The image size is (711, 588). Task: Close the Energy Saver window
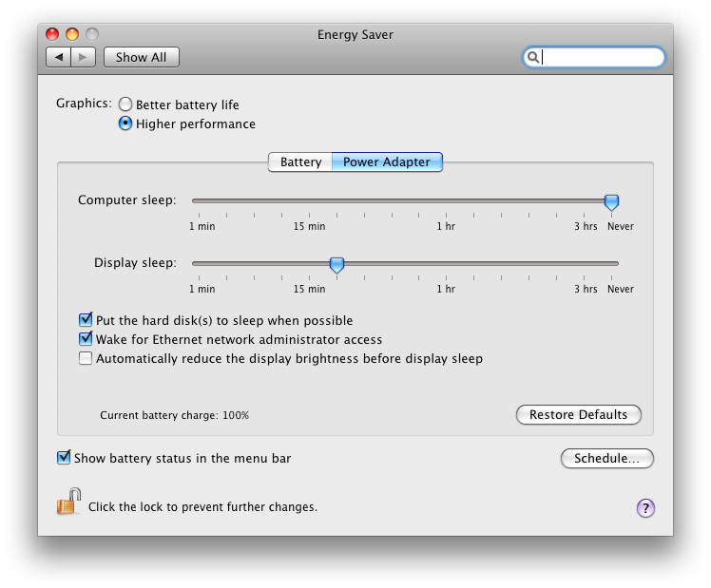52,34
